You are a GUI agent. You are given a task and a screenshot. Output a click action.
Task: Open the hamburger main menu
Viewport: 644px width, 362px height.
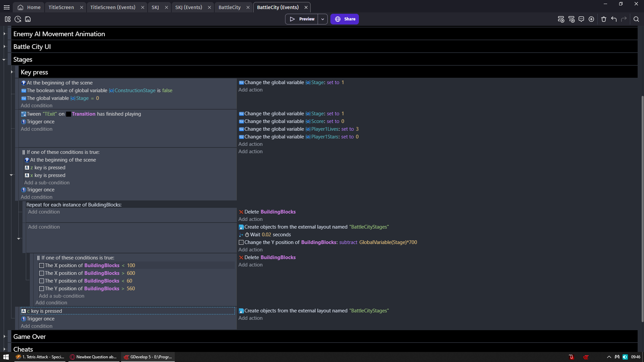7,7
